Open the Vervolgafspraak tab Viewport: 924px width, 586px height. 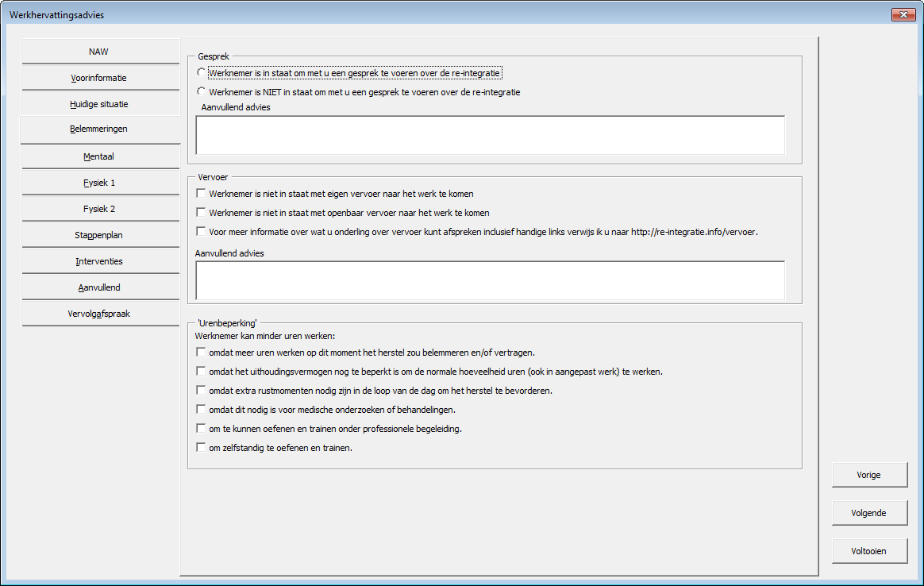99,314
